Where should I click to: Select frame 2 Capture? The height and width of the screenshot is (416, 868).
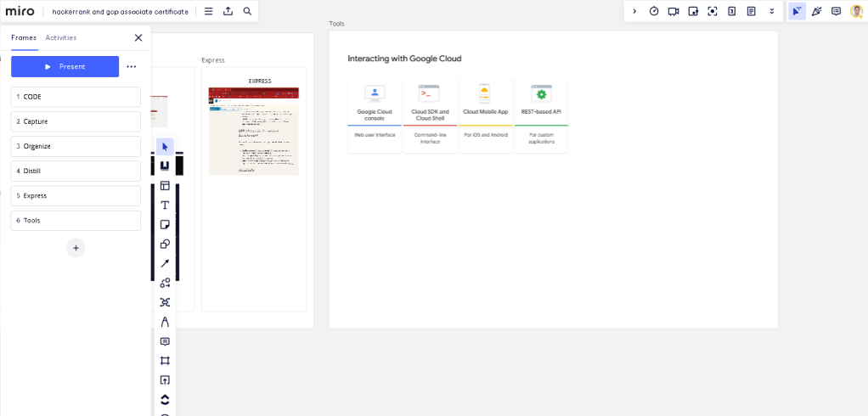76,121
